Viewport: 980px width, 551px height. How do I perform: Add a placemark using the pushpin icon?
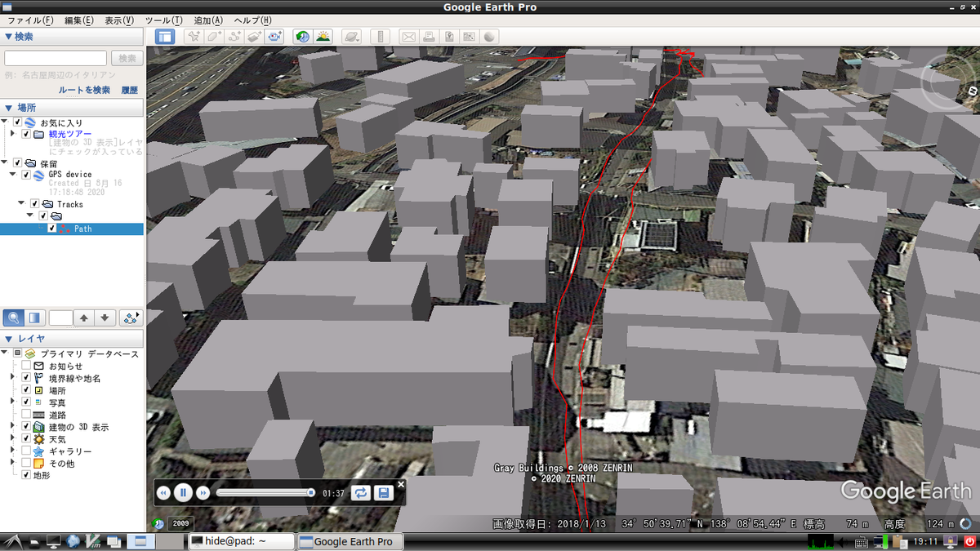pyautogui.click(x=193, y=36)
